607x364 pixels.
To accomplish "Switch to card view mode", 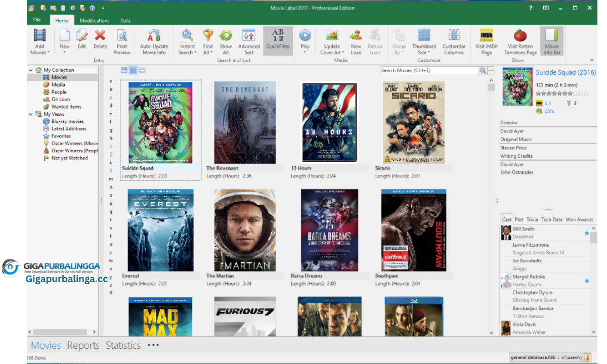I will (x=142, y=70).
